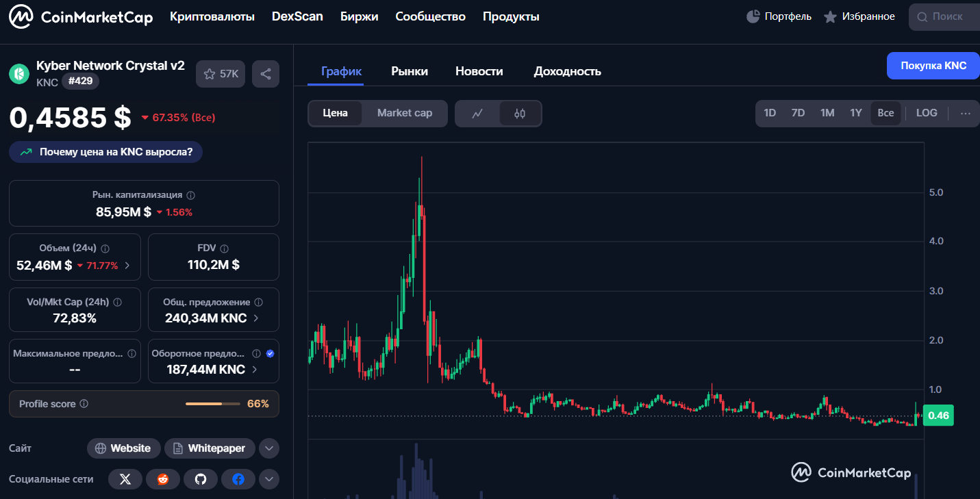Add KNC to watchlist with 57K star
The image size is (980, 499).
(x=221, y=74)
